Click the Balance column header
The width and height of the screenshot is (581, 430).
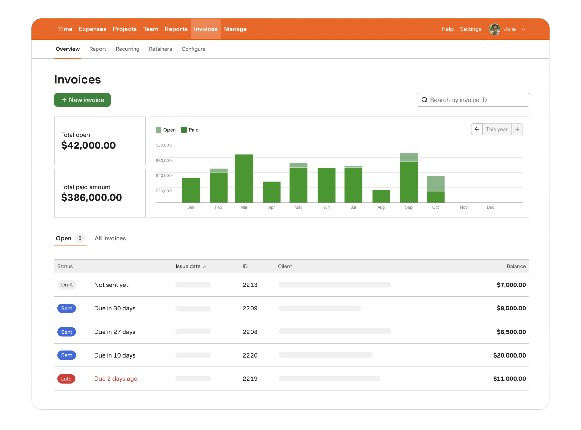(x=516, y=266)
